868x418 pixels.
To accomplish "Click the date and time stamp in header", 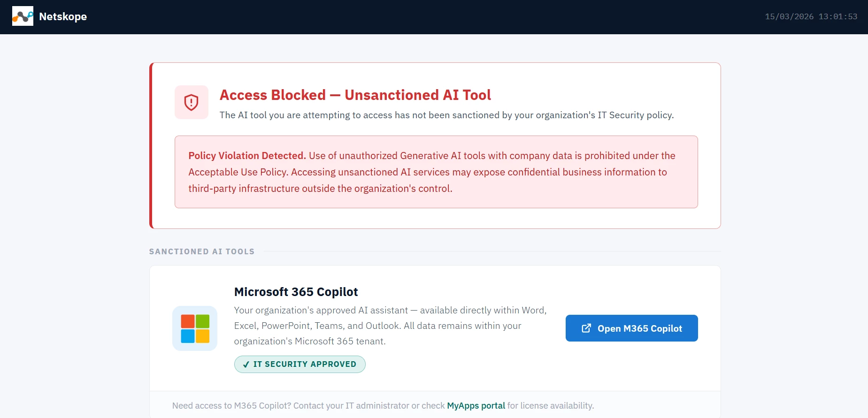I will 811,16.
